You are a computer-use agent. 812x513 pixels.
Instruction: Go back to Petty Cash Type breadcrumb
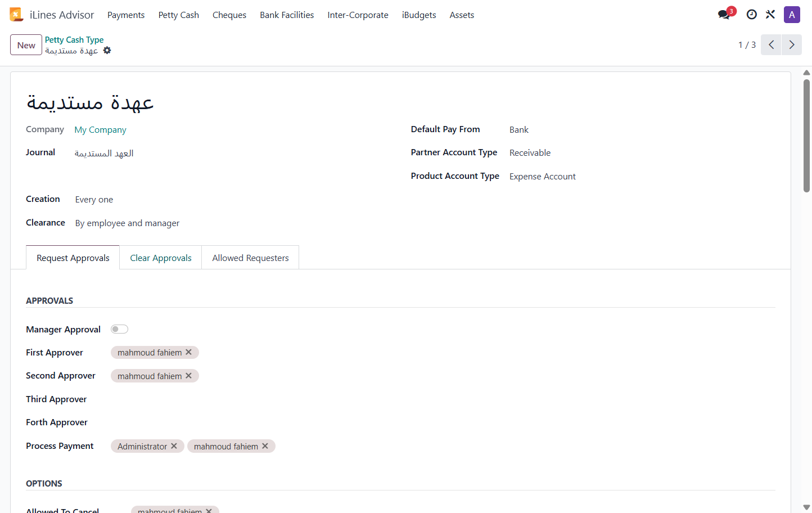pyautogui.click(x=74, y=40)
